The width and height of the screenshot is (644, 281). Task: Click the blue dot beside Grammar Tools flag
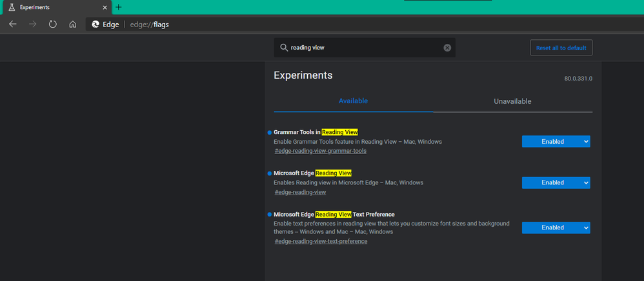270,133
